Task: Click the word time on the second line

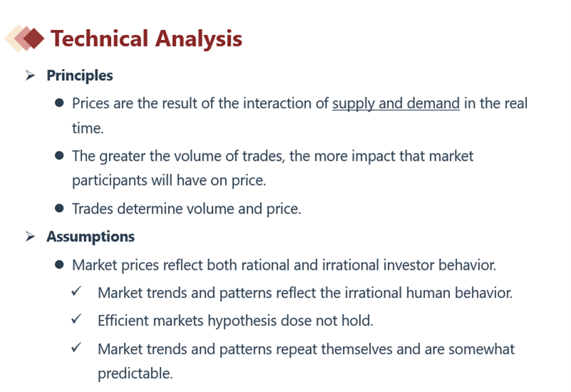Action: click(x=88, y=128)
